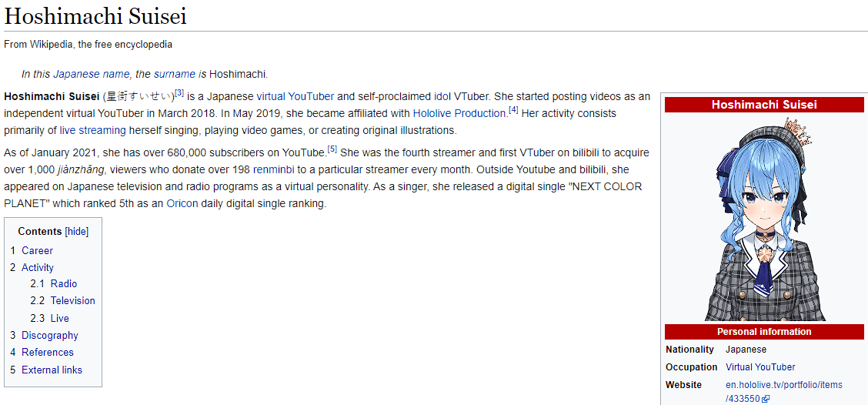Visit the en.hololive.tv portfolio website link

pos(783,391)
